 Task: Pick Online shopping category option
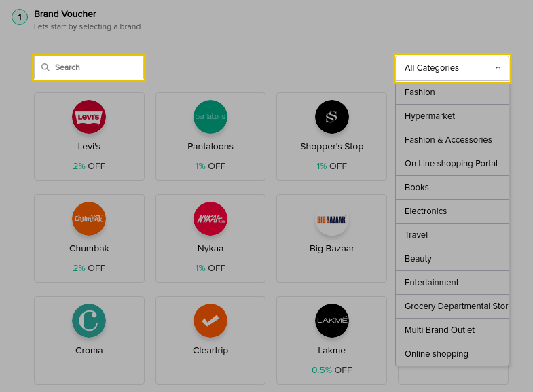pos(452,354)
